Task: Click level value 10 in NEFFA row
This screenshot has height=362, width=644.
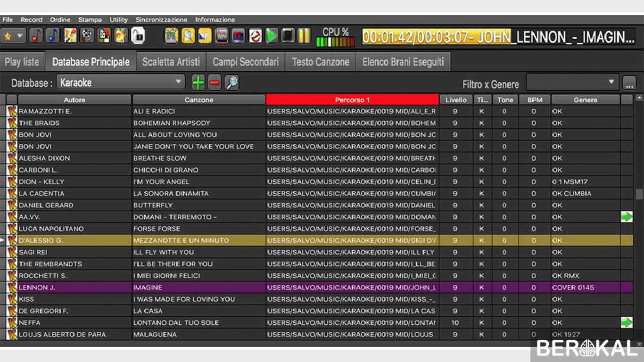Action: tap(455, 323)
